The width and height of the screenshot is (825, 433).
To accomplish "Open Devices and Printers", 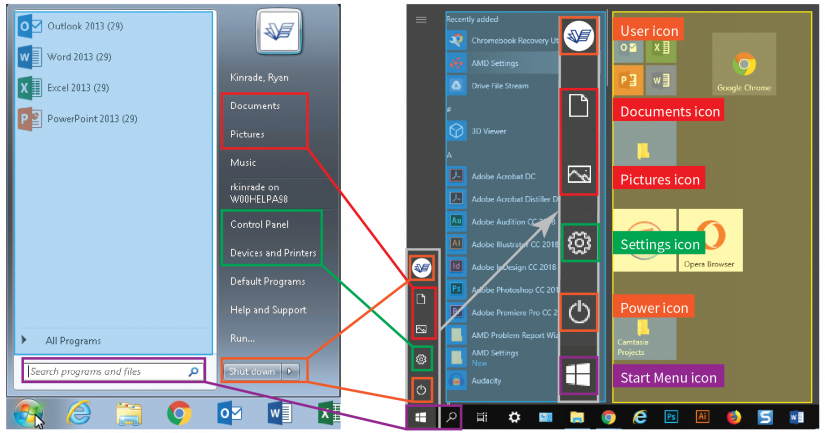I will click(x=273, y=253).
